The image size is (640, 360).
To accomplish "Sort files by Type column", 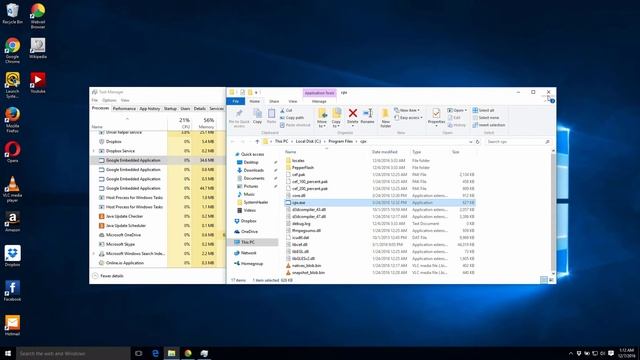I will [x=416, y=152].
